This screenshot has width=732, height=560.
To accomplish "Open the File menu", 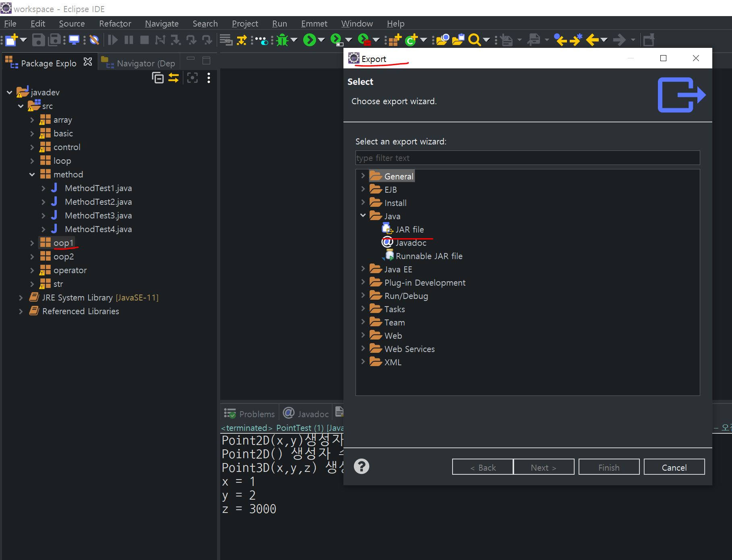I will (x=10, y=24).
